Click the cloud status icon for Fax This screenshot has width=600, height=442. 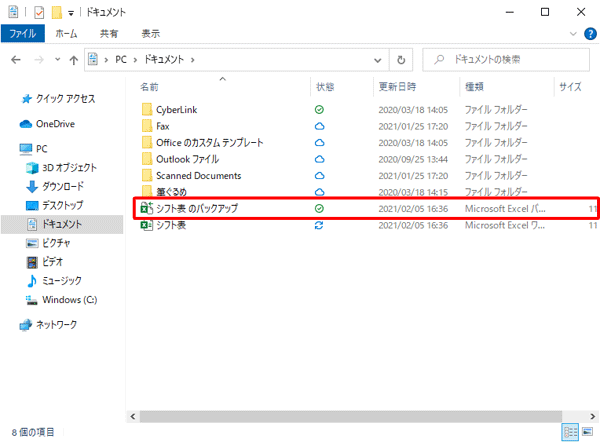click(x=320, y=126)
